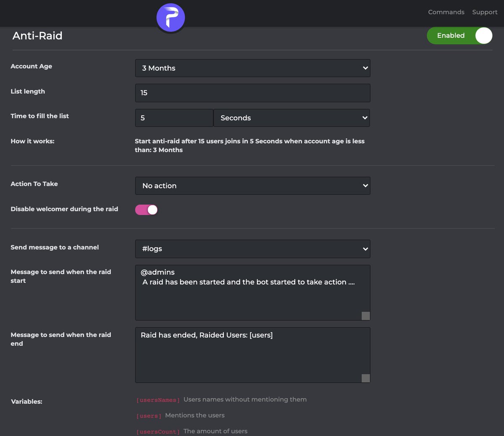Click the [usersNames] variable tag
Viewport: 504px width, 436px height.
158,400
